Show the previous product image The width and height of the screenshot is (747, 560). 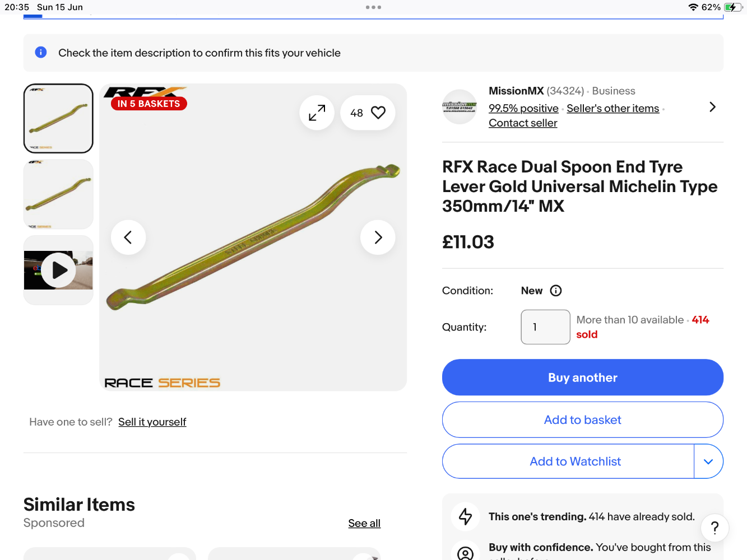tap(128, 237)
